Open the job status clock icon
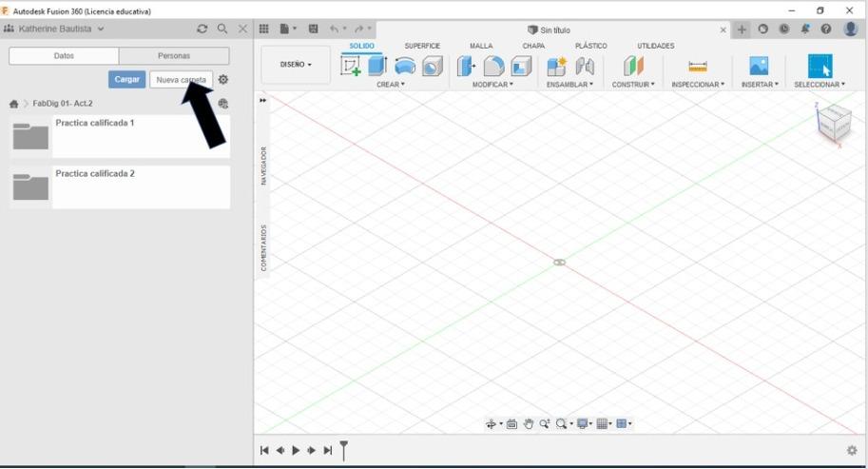Image resolution: width=868 pixels, height=469 pixels. 783,29
